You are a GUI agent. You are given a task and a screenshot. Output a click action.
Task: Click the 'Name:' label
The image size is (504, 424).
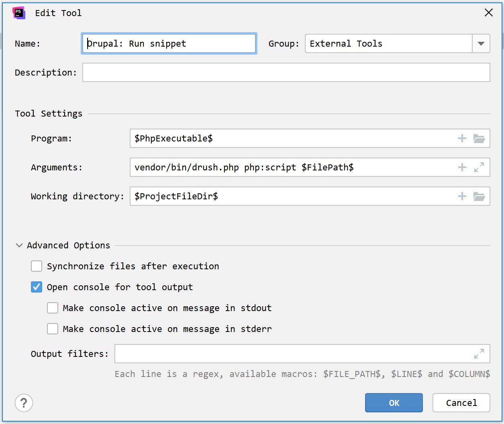tap(28, 43)
